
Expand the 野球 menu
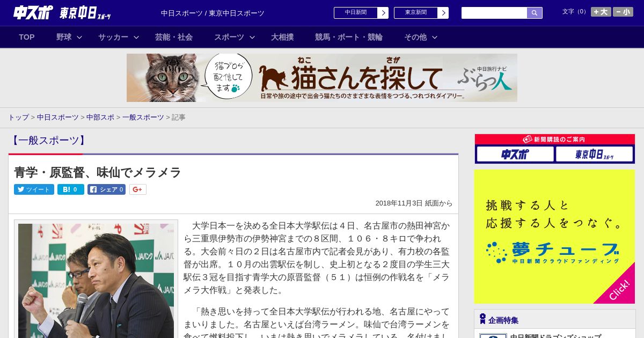(69, 37)
